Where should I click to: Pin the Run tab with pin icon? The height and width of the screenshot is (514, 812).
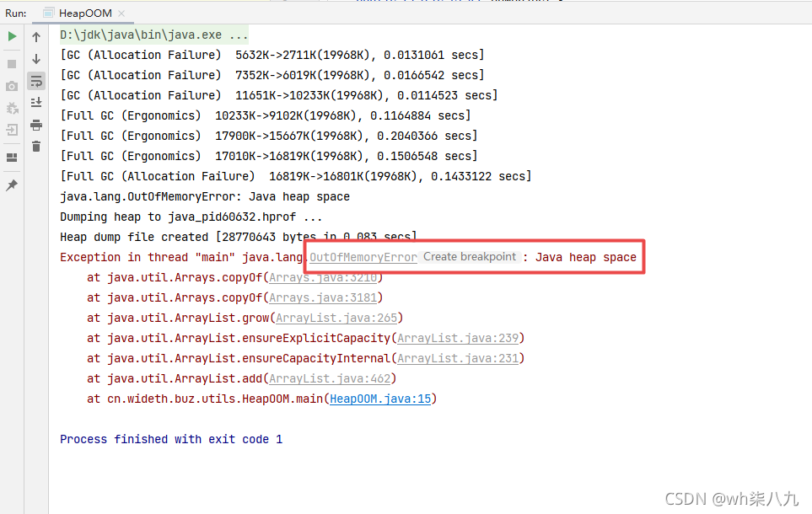[12, 185]
